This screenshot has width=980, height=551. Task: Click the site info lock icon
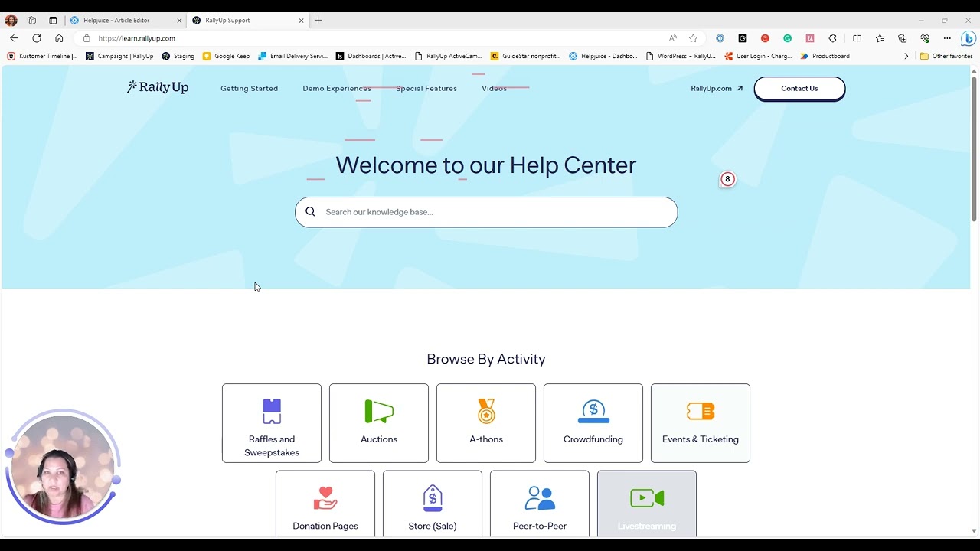[87, 38]
